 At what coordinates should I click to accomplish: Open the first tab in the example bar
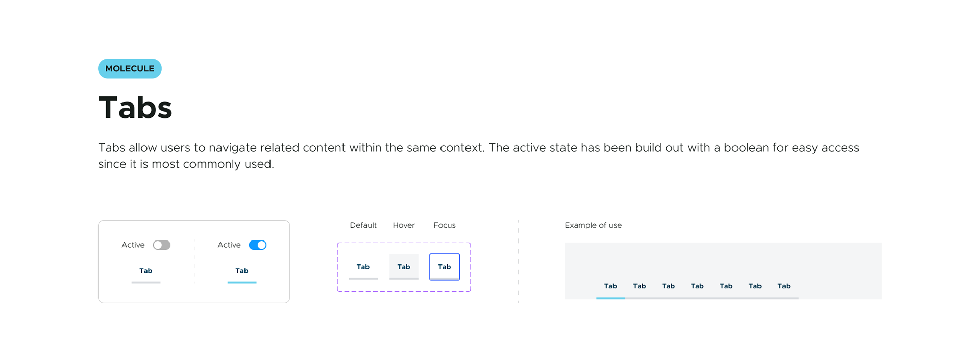(x=610, y=286)
